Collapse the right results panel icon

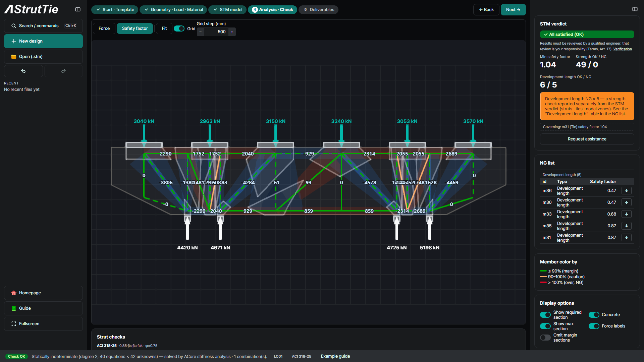point(635,9)
